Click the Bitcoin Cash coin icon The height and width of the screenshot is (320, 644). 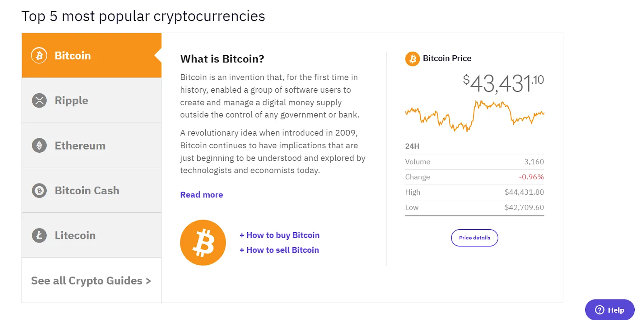pyautogui.click(x=39, y=190)
